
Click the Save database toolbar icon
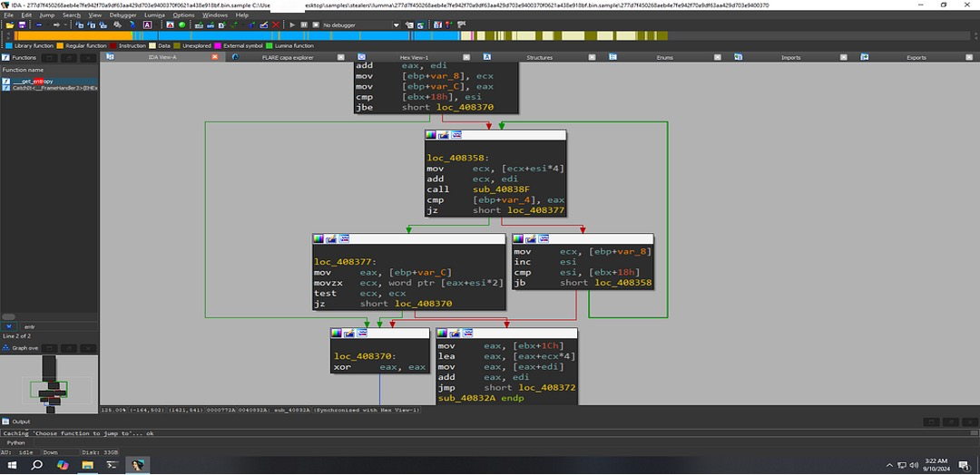coord(22,24)
